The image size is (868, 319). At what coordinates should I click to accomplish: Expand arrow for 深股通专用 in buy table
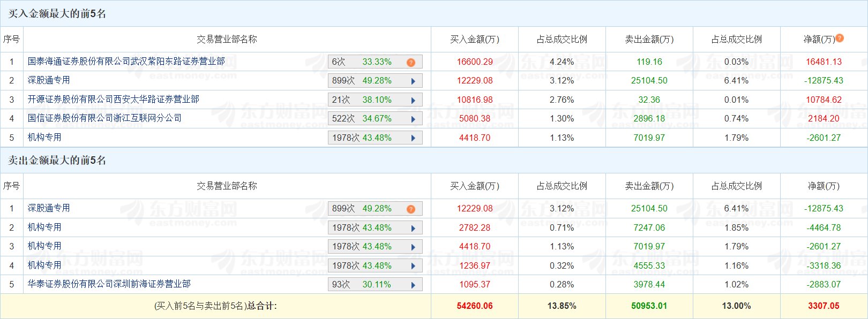(413, 81)
